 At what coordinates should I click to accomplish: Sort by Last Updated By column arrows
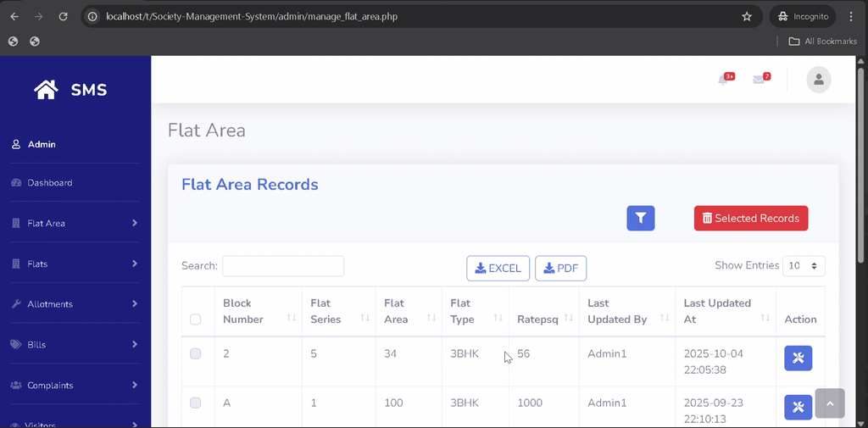click(665, 318)
